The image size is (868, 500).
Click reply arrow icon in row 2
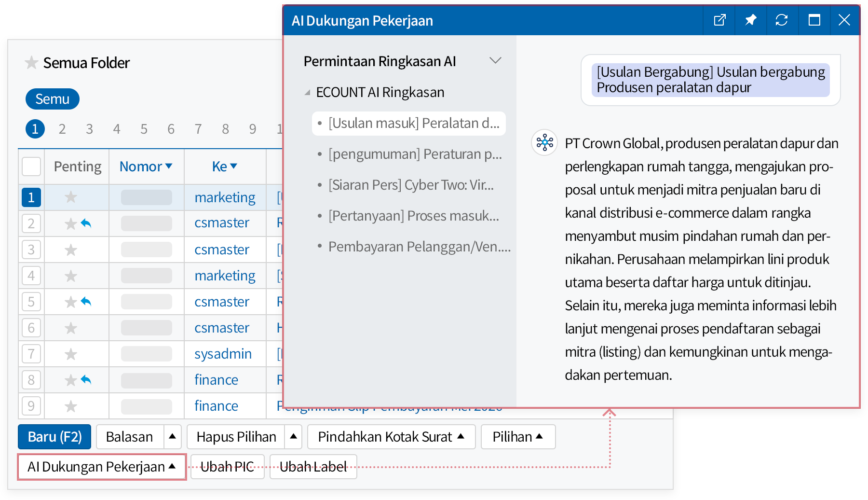[86, 223]
